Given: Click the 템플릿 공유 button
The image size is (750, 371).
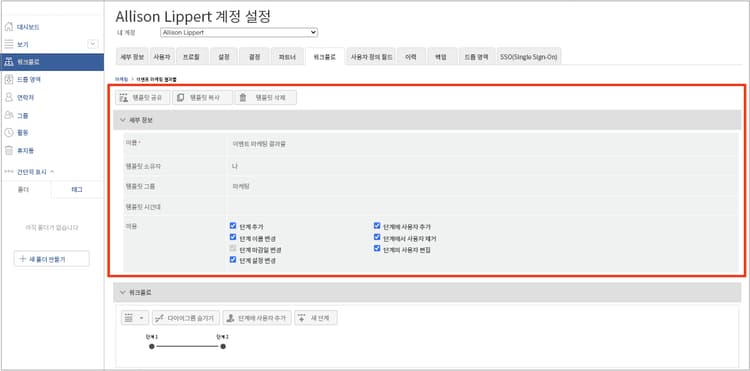Looking at the screenshot, I should (143, 98).
